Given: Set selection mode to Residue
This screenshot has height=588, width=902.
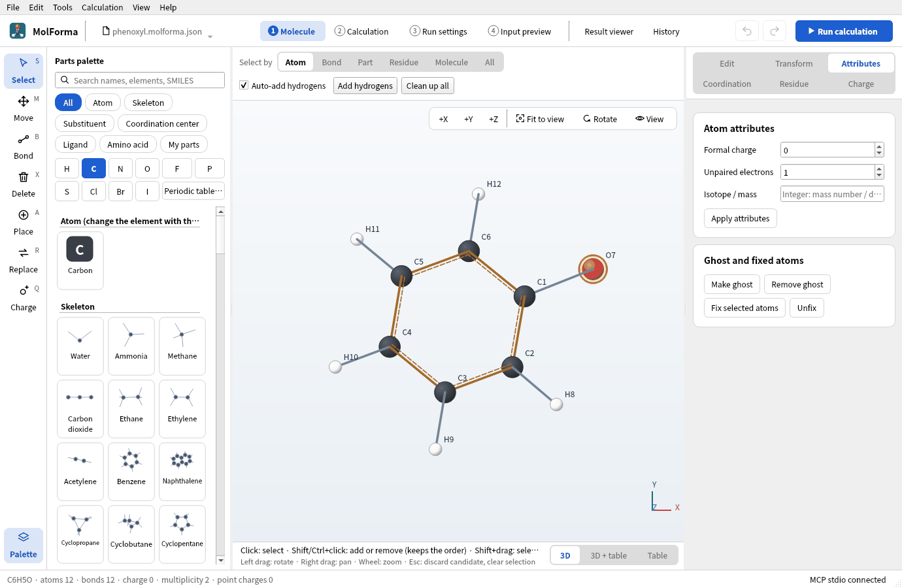Looking at the screenshot, I should [404, 62].
